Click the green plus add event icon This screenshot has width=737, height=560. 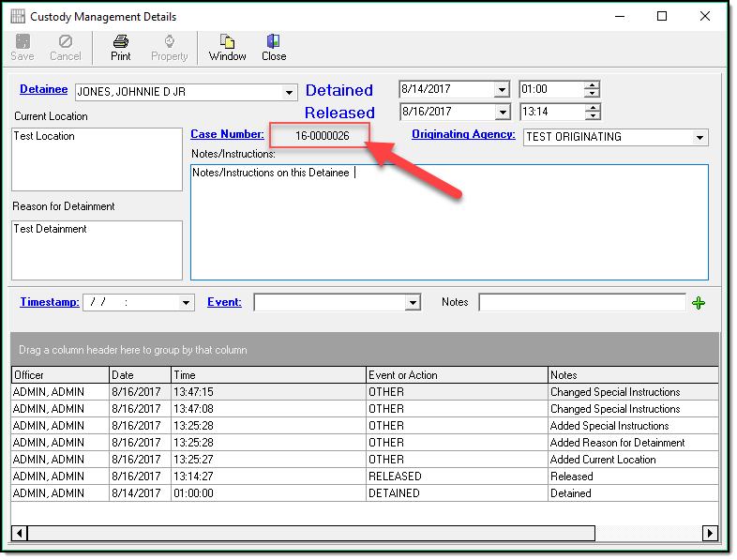coord(698,302)
